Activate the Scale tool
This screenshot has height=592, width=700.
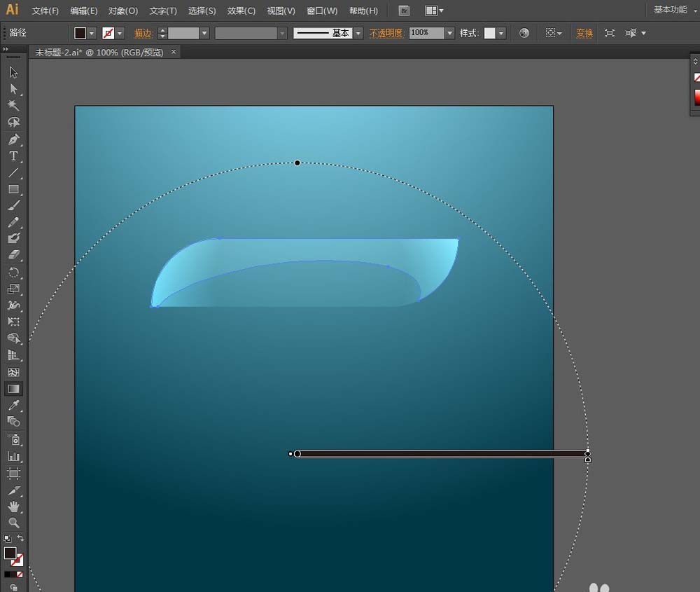point(13,289)
